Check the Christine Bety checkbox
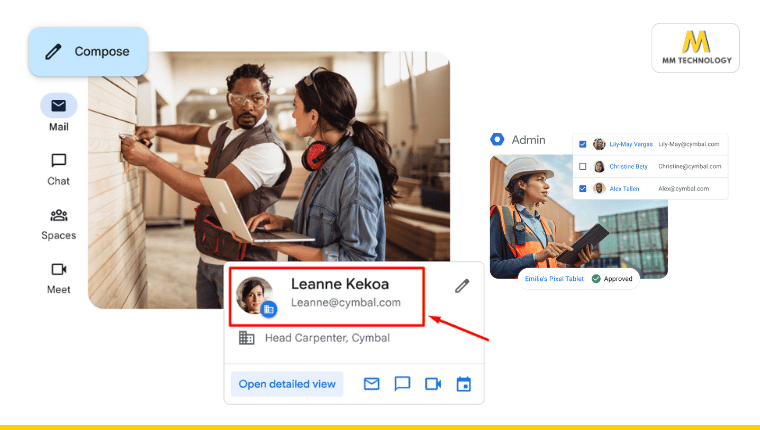The height and width of the screenshot is (430, 760). click(583, 166)
